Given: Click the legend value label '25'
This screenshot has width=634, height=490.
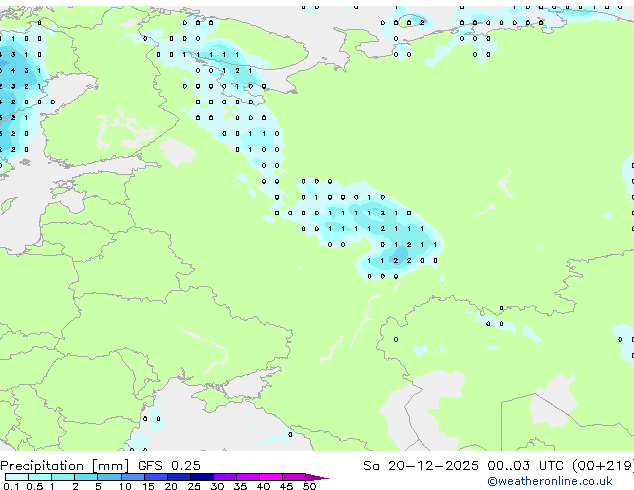Looking at the screenshot, I should click(x=194, y=486).
